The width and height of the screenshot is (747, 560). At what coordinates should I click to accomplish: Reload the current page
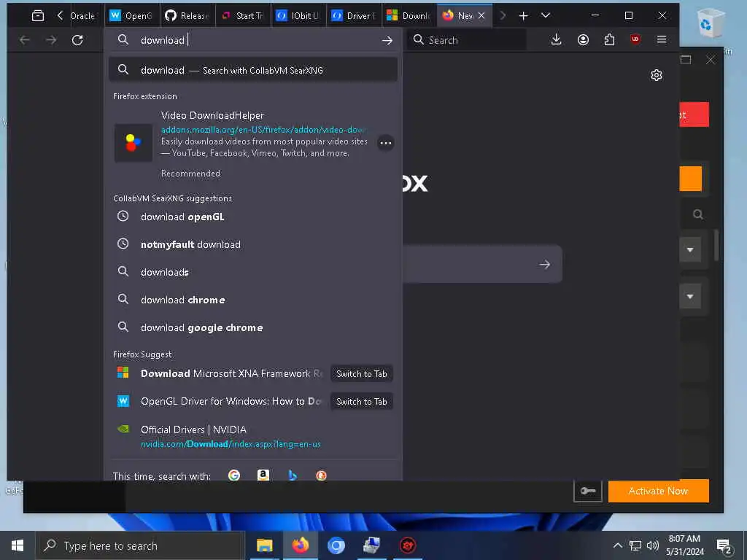(x=77, y=40)
